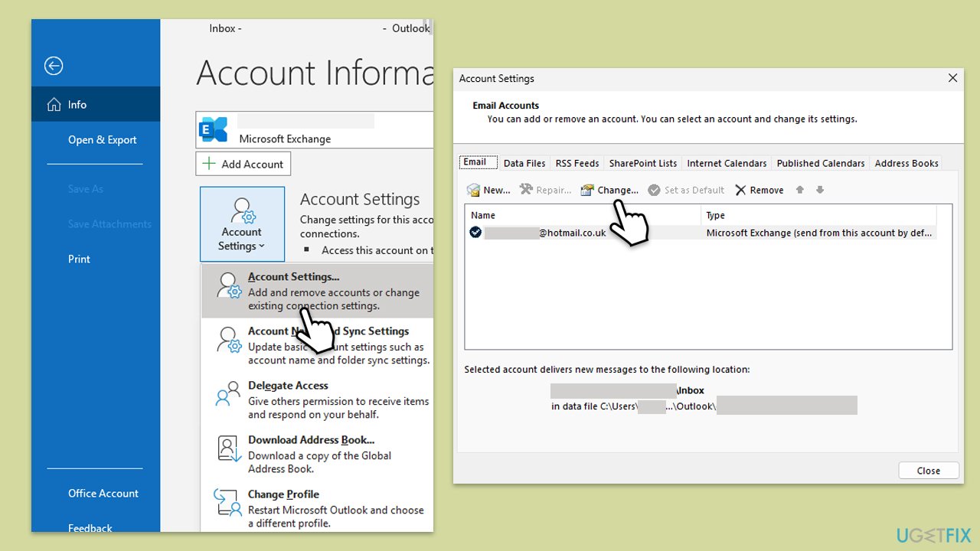Switch to the Data Files tab
This screenshot has height=551, width=980.
click(x=524, y=163)
